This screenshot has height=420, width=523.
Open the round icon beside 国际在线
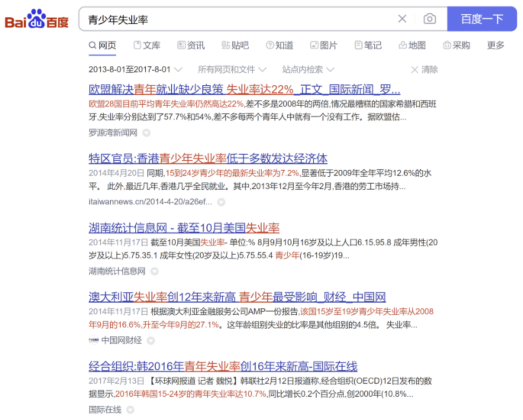click(x=130, y=410)
